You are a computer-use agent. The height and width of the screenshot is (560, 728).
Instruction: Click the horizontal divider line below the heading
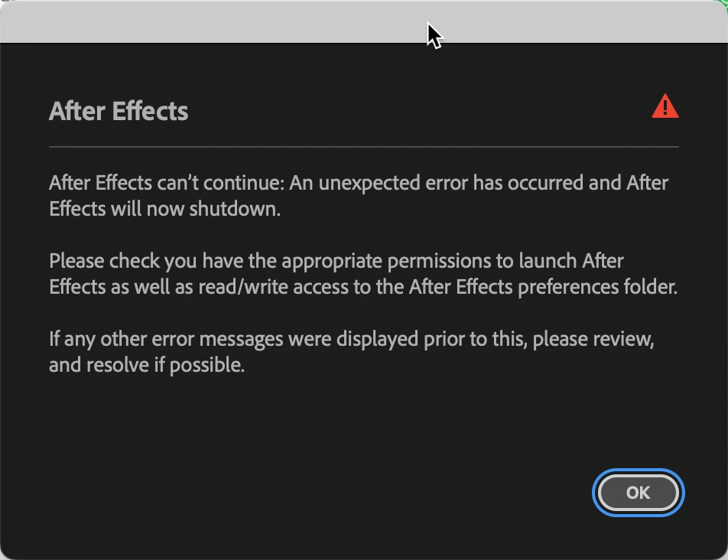(x=364, y=147)
